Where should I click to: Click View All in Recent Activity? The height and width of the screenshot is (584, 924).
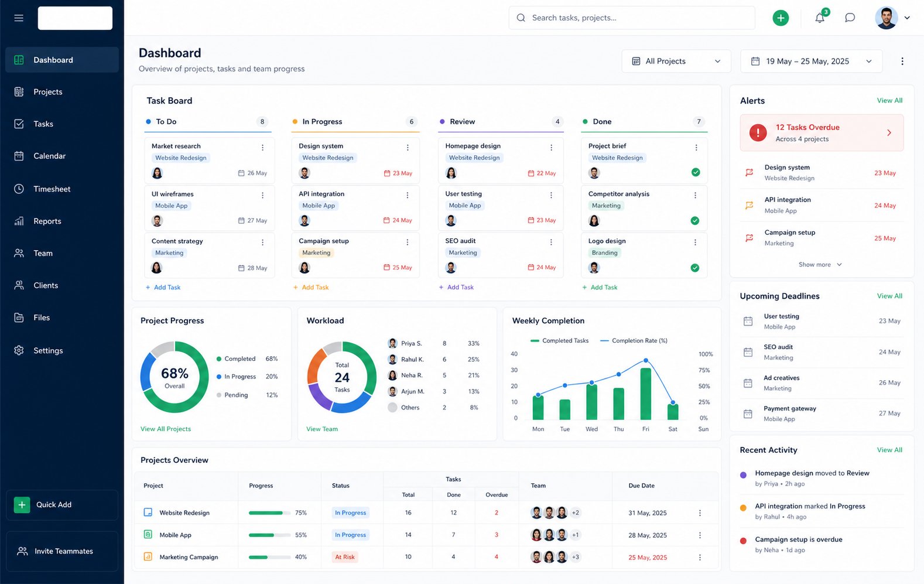tap(889, 450)
